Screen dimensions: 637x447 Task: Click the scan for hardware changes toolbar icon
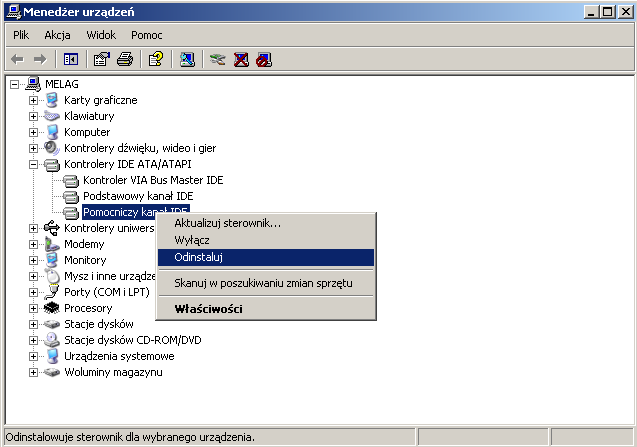click(x=187, y=60)
